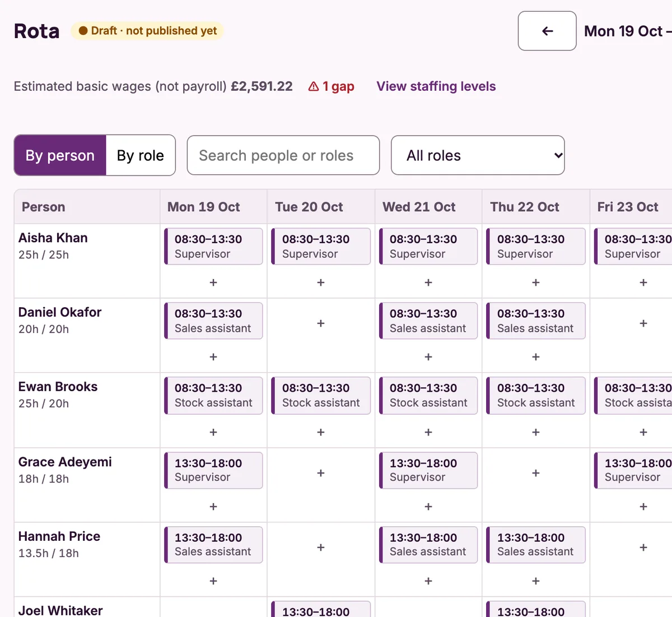Viewport: 672px width, 617px height.
Task: Add second shift for Hannah Price on Wednesday
Action: pos(428,581)
